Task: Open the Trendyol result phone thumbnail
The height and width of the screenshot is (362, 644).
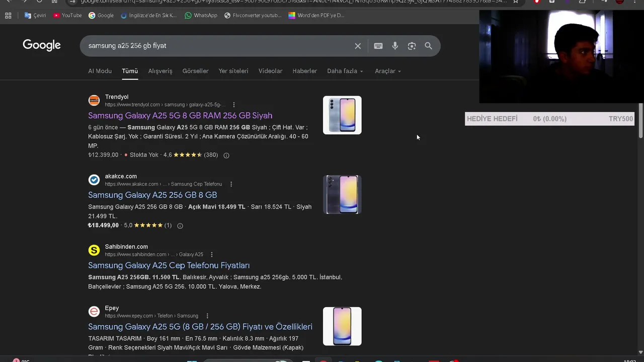Action: coord(342,115)
